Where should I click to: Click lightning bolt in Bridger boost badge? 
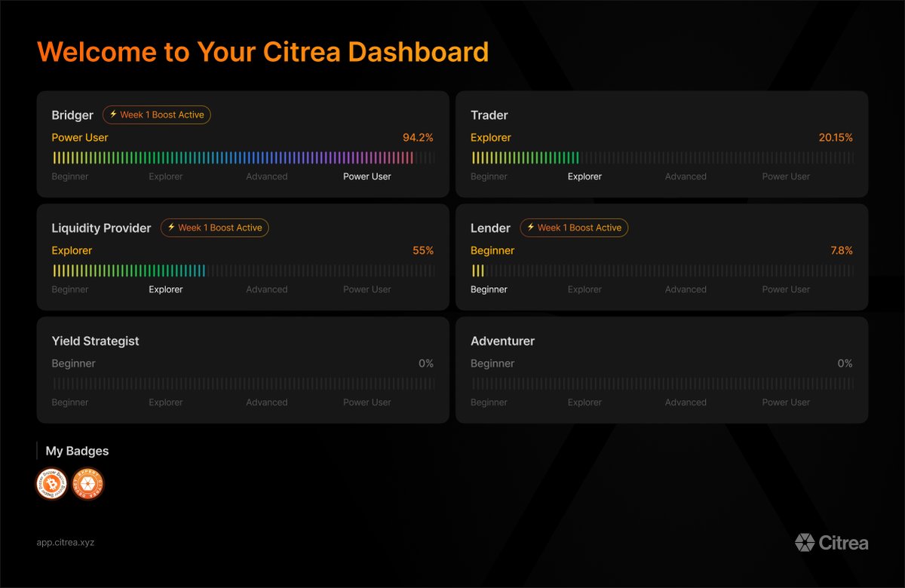point(113,115)
